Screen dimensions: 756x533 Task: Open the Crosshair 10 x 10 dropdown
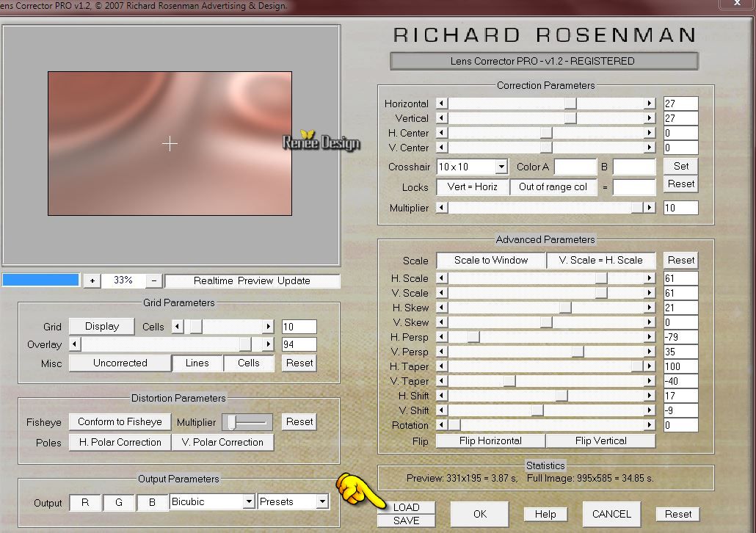pos(501,167)
